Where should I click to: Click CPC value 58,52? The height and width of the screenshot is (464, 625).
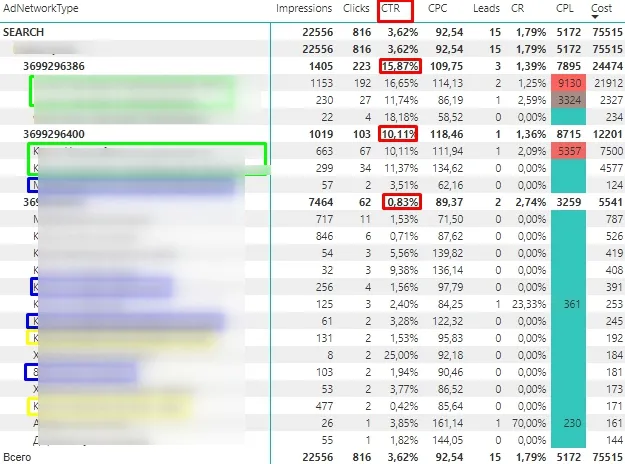pos(450,117)
